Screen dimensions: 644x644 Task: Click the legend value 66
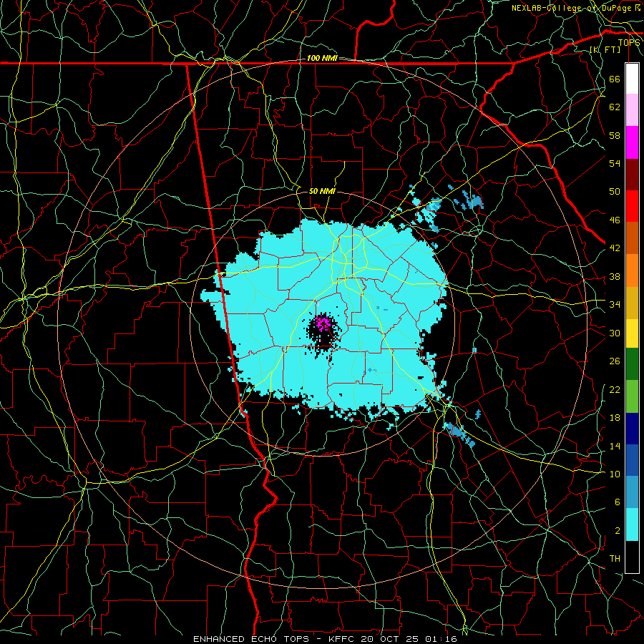click(x=615, y=79)
